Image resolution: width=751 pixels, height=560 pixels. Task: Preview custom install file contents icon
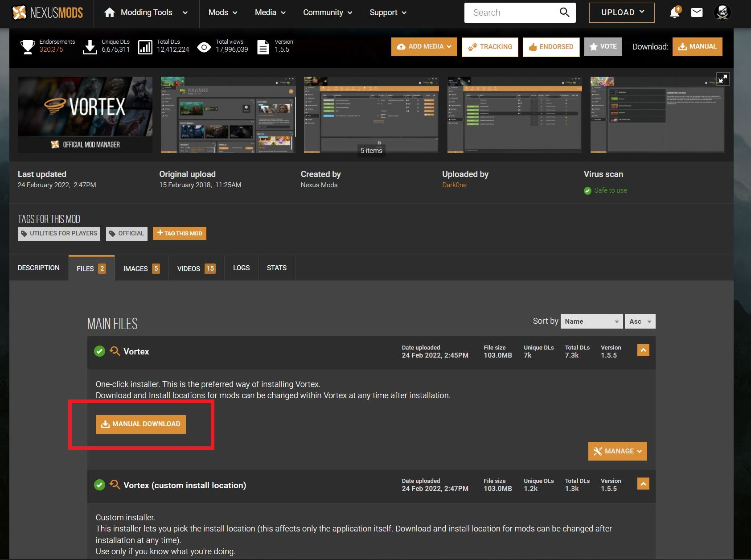115,485
